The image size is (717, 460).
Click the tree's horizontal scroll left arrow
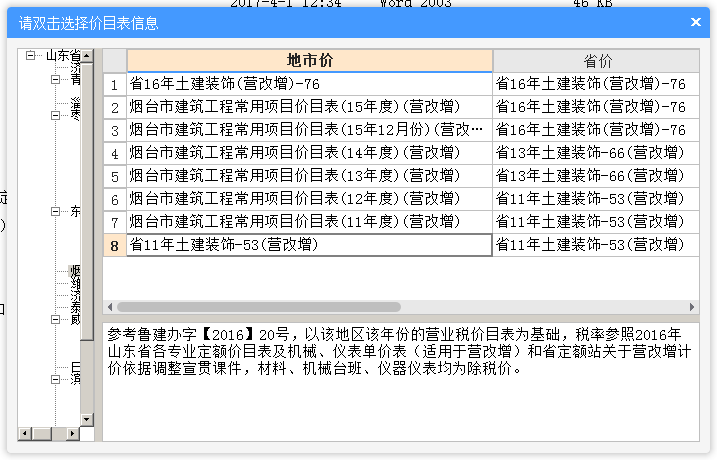coord(25,433)
